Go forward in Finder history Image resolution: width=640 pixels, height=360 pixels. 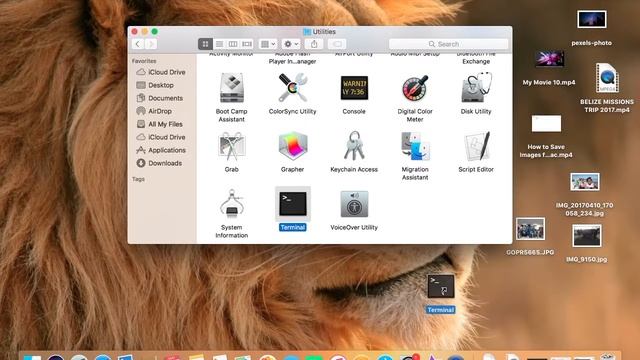[x=151, y=44]
